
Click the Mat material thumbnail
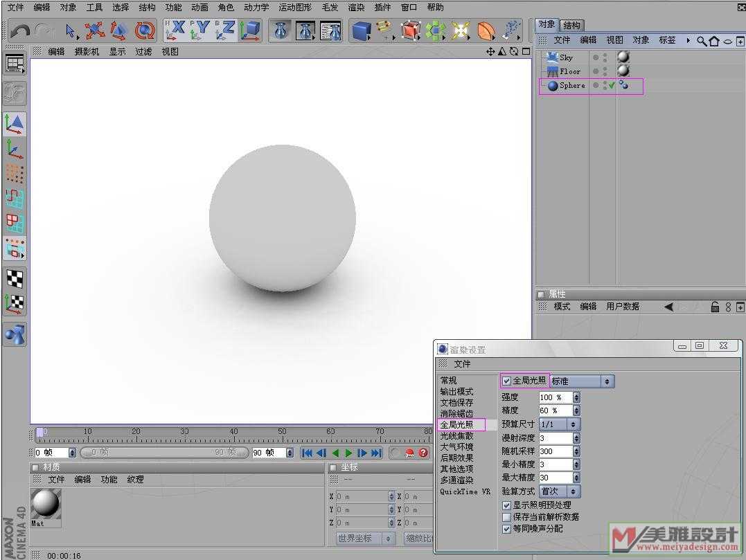46,503
